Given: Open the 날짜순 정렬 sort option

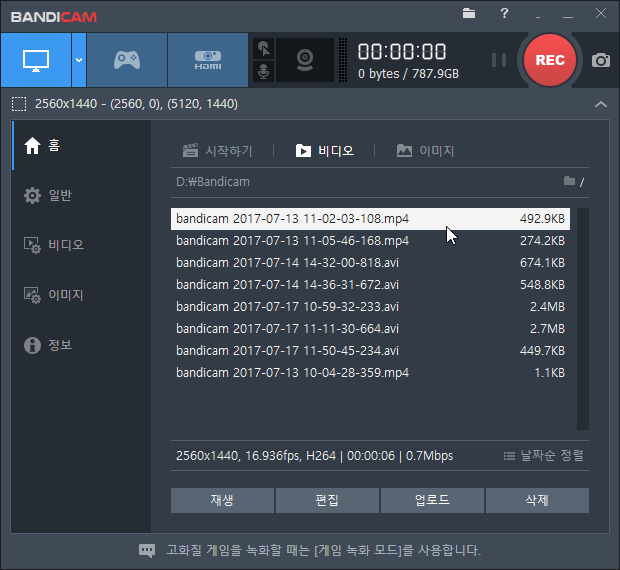Looking at the screenshot, I should coord(544,456).
